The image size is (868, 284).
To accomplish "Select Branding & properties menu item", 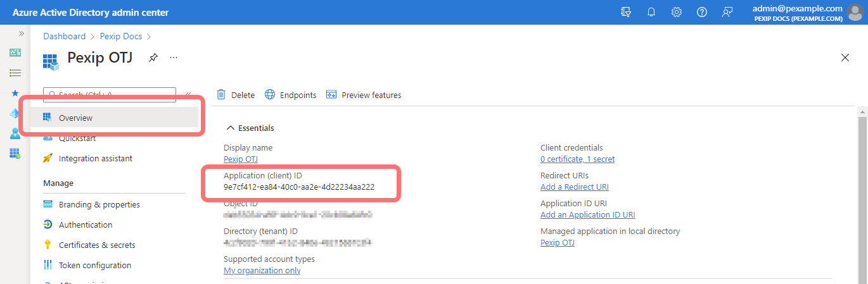I will pos(99,204).
